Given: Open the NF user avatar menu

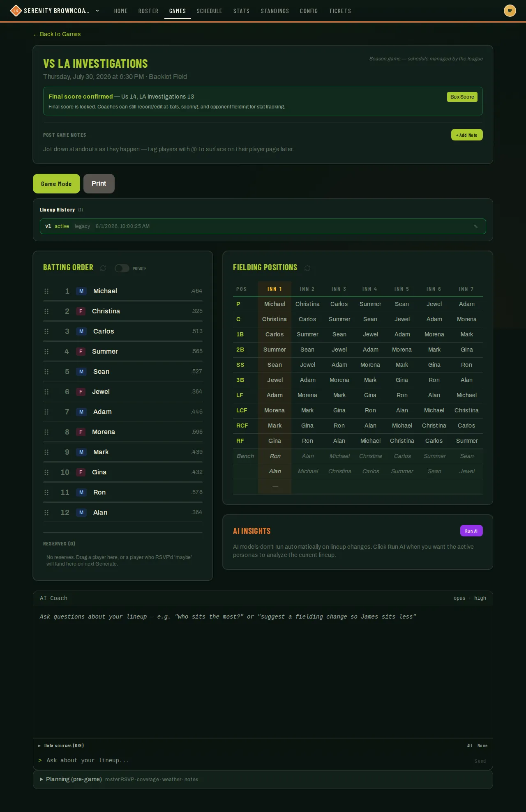Looking at the screenshot, I should point(510,11).
